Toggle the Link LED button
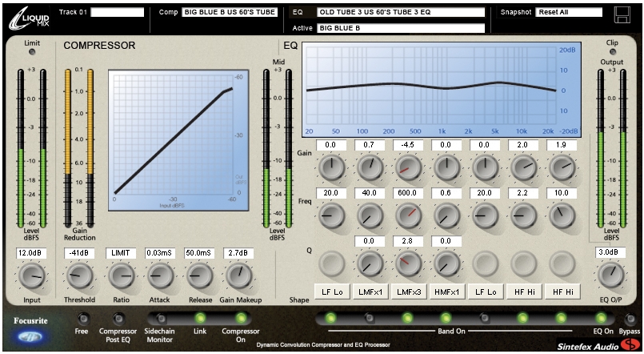 point(200,318)
